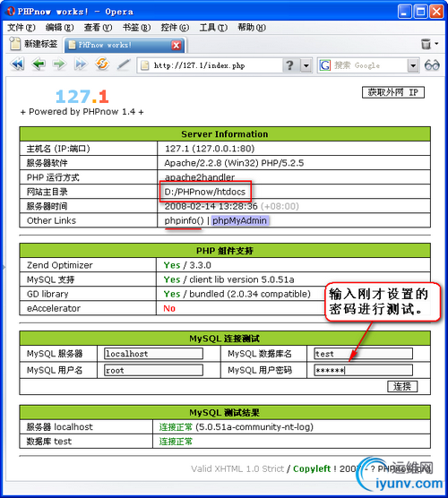
Task: Open the 文件(F) menu
Action: tap(22, 28)
